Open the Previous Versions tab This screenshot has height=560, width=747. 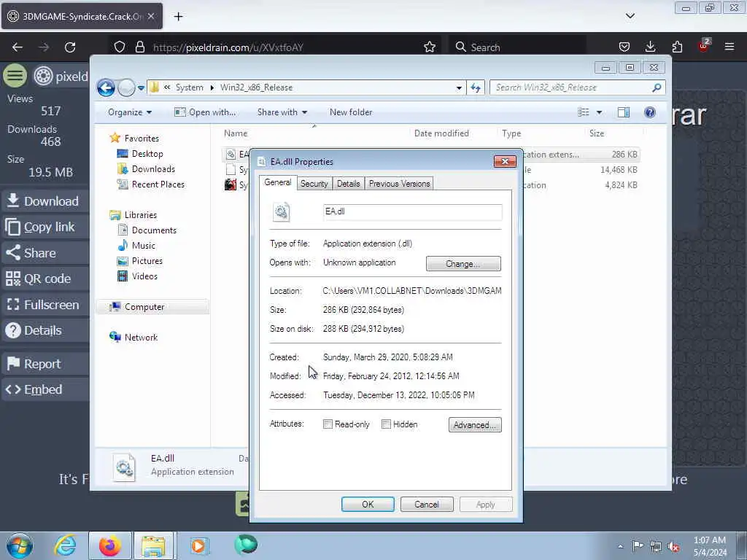tap(399, 183)
